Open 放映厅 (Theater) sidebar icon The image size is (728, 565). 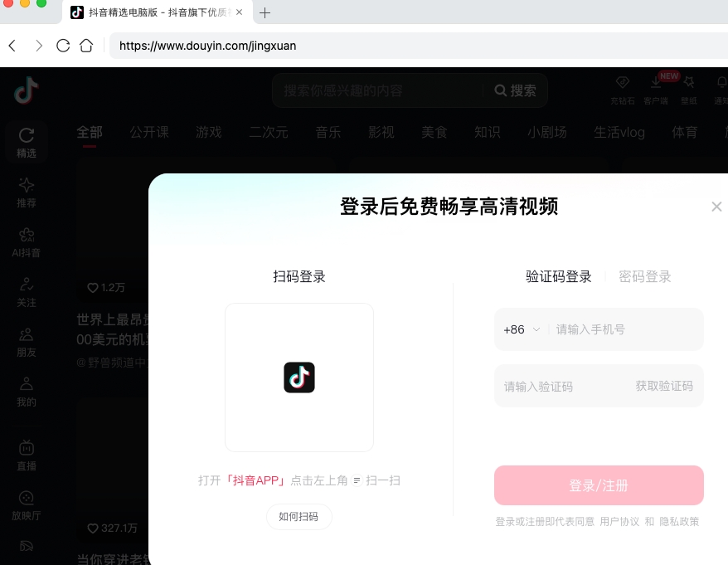click(26, 506)
